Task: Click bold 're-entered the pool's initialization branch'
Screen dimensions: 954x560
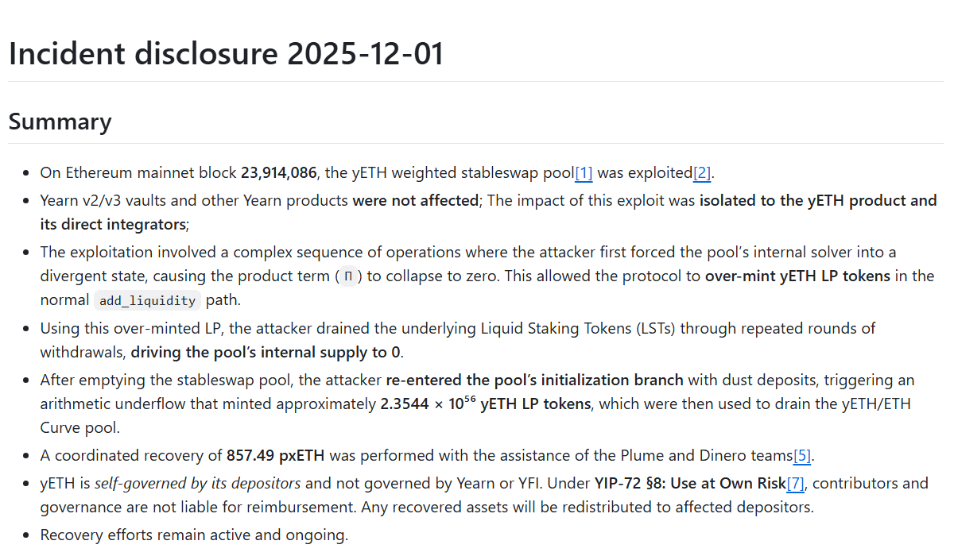Action: coord(535,380)
